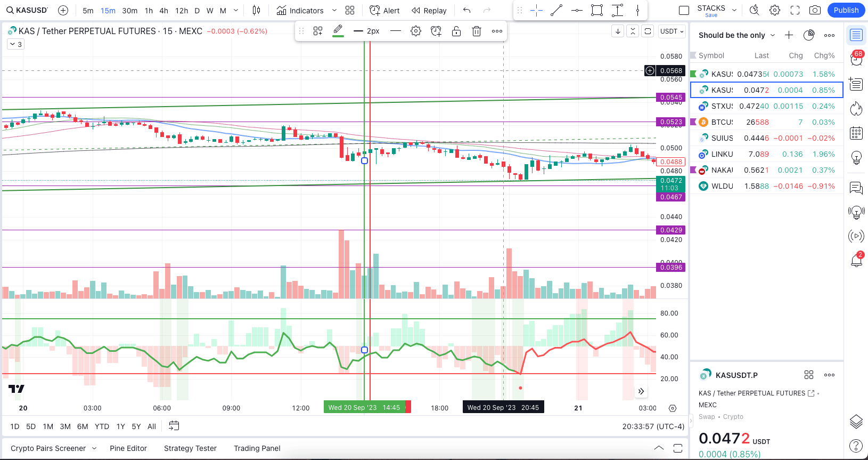Viewport: 868px width, 460px height.
Task: Select the trend line drawing tool
Action: tap(556, 10)
